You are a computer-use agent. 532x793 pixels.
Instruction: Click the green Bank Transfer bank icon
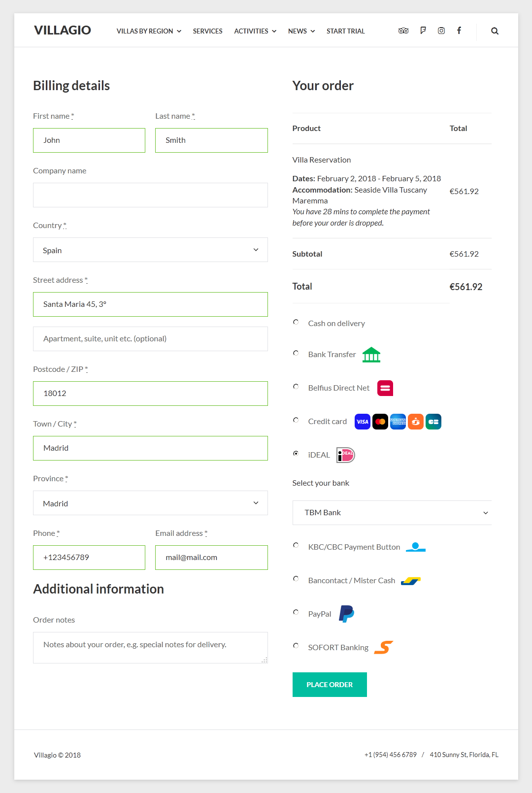[371, 354]
